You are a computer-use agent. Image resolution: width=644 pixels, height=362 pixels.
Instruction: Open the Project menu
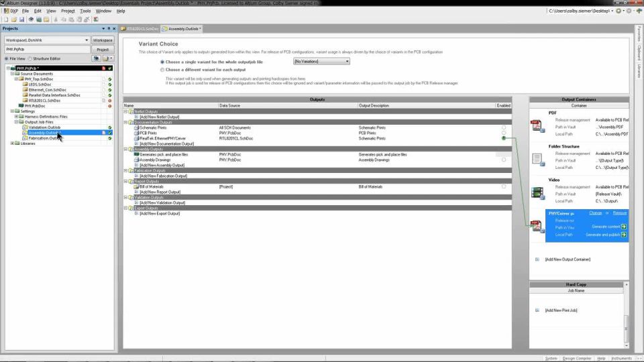(x=68, y=11)
